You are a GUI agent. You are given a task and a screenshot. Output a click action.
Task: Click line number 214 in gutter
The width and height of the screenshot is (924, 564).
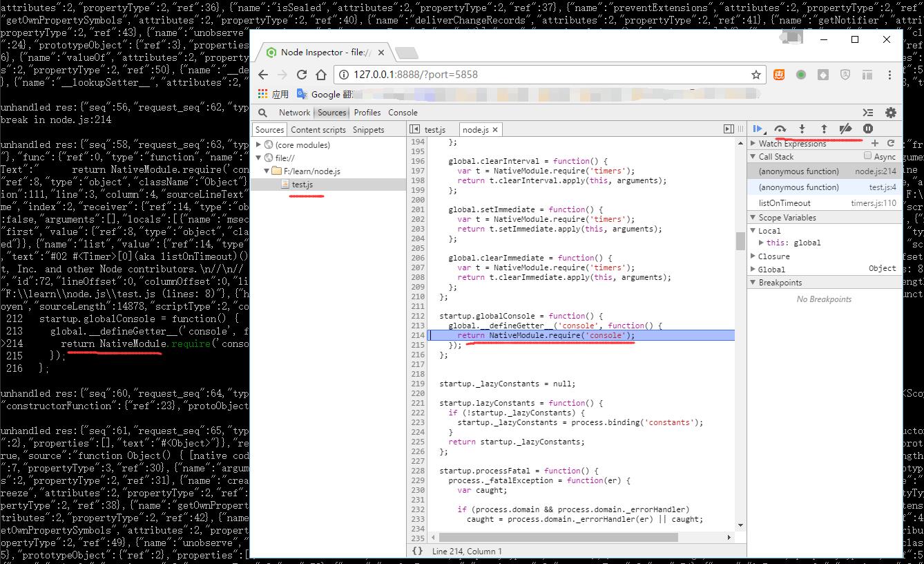click(417, 335)
